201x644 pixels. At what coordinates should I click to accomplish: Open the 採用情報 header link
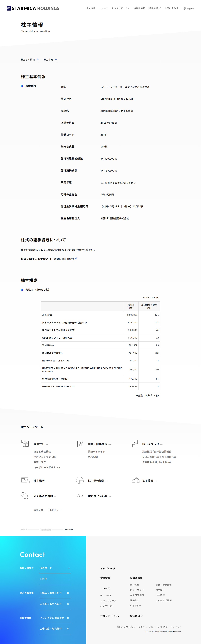(x=155, y=8)
